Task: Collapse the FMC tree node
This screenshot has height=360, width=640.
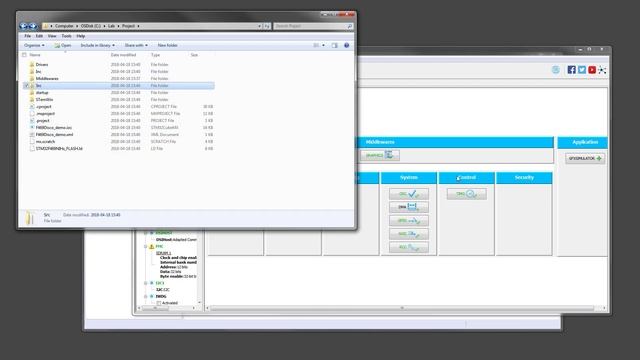Action: tap(146, 247)
